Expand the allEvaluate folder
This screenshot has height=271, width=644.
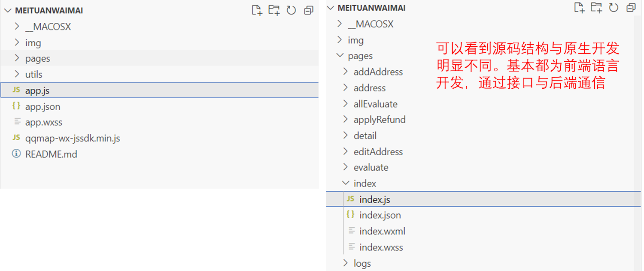(346, 103)
